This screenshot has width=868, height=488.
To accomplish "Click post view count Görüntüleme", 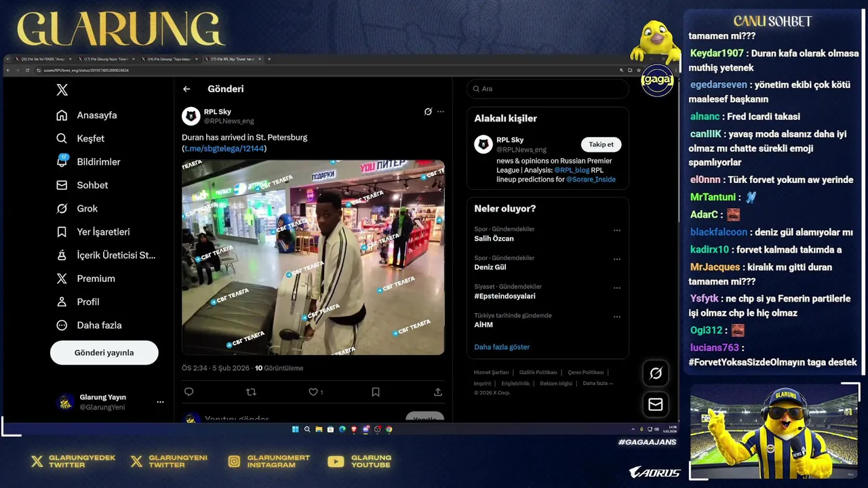I will pos(279,368).
